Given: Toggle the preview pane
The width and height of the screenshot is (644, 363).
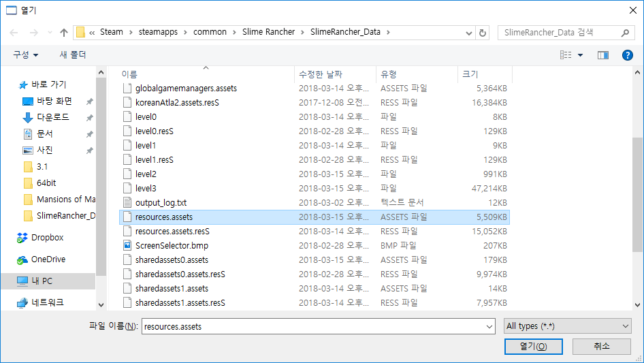Looking at the screenshot, I should pos(603,55).
